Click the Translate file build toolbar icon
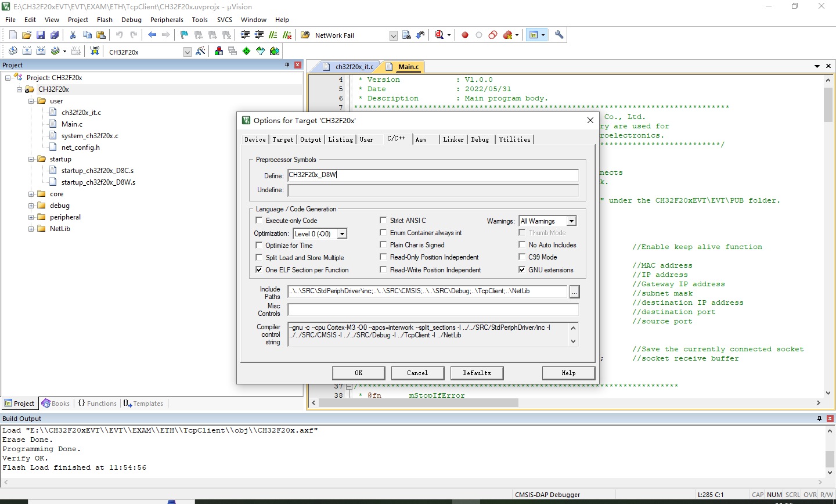Screen dimensions: 836x504 click(x=13, y=51)
